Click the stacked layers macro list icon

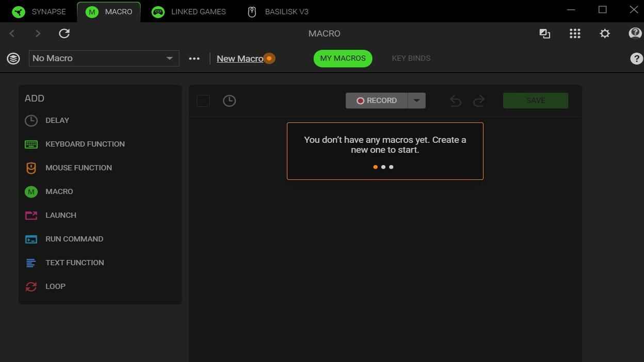coord(13,58)
